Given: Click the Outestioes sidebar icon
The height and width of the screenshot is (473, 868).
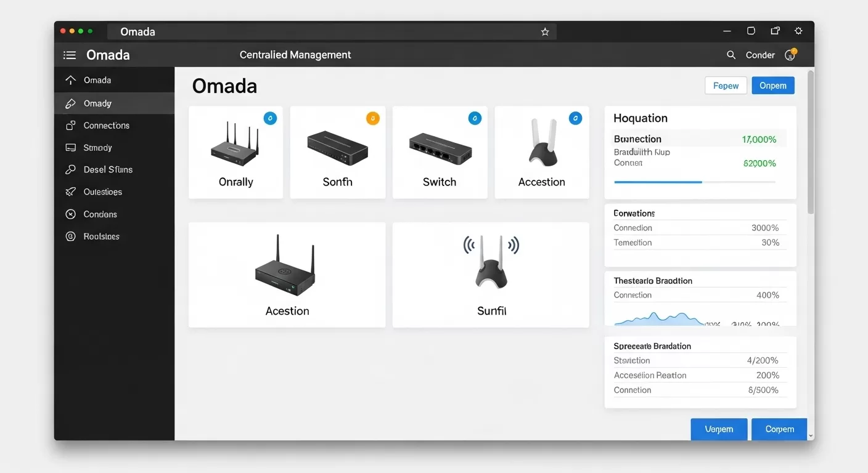Looking at the screenshot, I should pos(71,192).
